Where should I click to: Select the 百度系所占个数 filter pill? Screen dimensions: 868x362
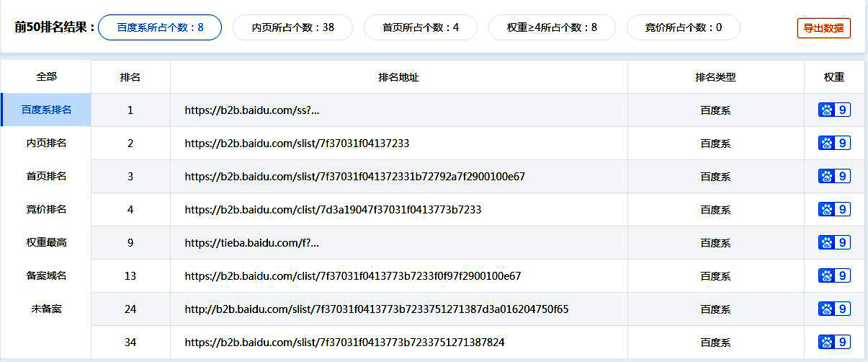coord(160,27)
